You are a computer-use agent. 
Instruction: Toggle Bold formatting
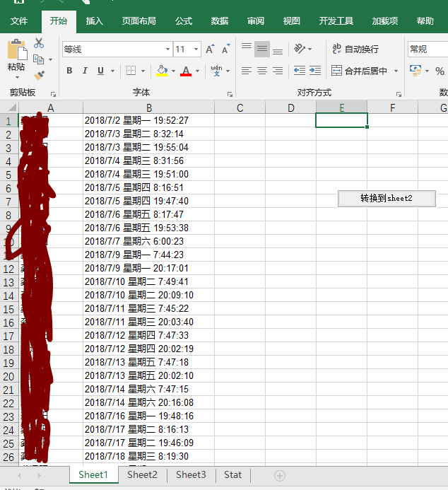click(x=69, y=71)
